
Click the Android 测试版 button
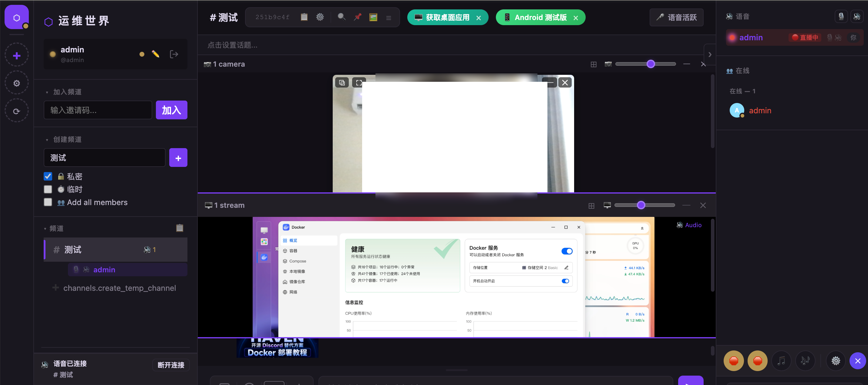coord(536,18)
